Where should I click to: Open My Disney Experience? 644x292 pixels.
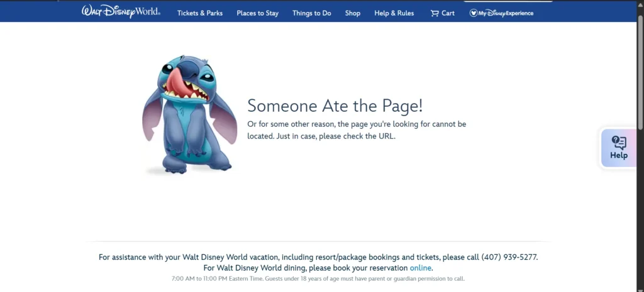[501, 13]
